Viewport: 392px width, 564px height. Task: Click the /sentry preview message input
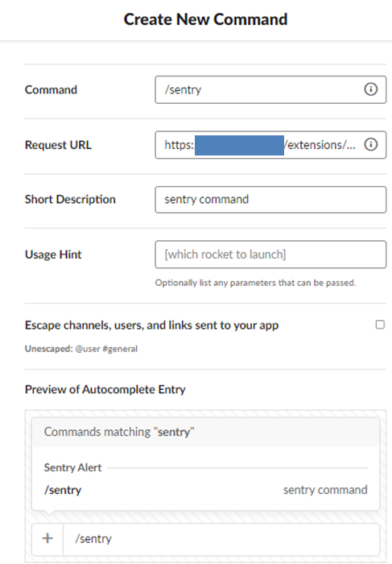point(221,539)
